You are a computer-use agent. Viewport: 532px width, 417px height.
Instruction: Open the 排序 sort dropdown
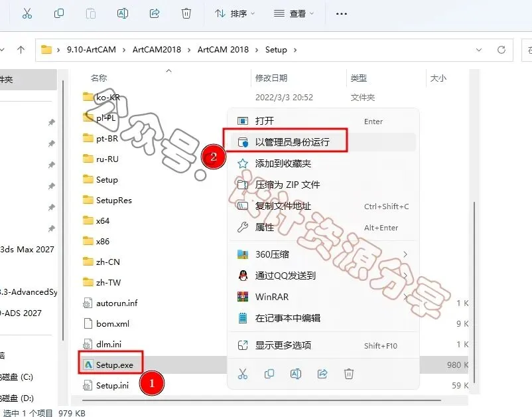pyautogui.click(x=234, y=13)
